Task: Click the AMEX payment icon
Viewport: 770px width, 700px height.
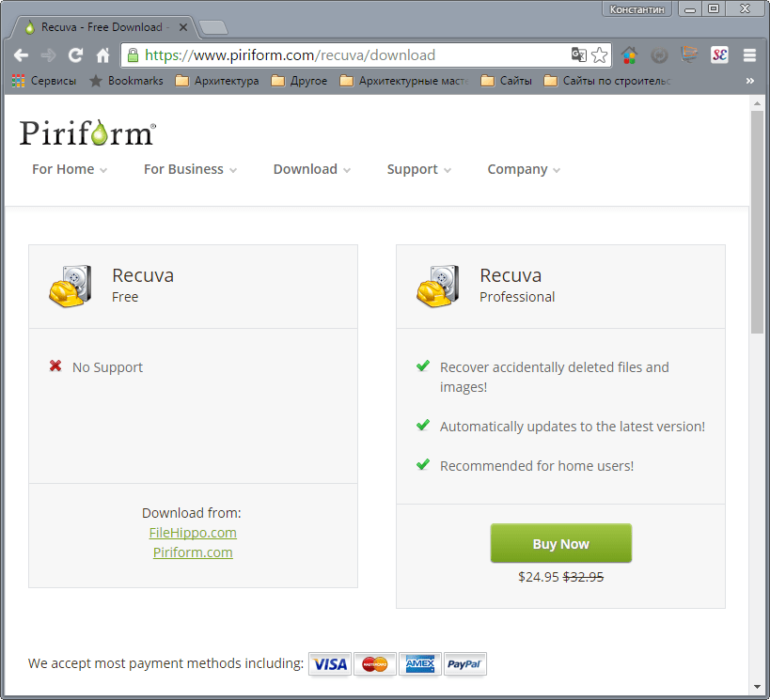Action: click(420, 664)
